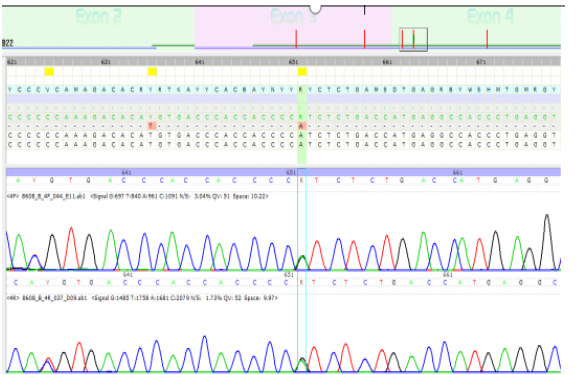Select the forward trace file 8608_8_4F_044_E11.ab1 label
The width and height of the screenshot is (578, 375).
click(x=53, y=197)
